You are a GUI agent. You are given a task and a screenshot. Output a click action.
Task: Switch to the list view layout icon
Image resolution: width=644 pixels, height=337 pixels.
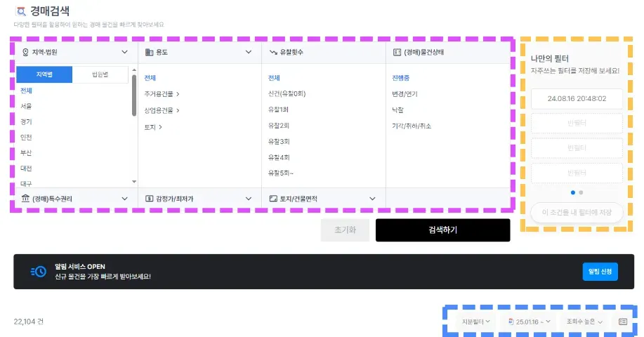click(623, 322)
